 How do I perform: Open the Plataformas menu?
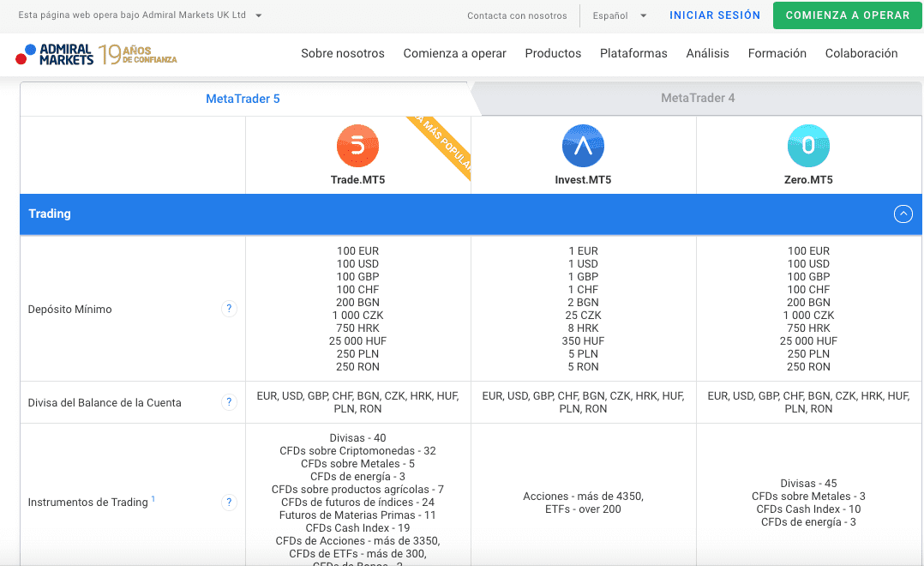click(633, 53)
